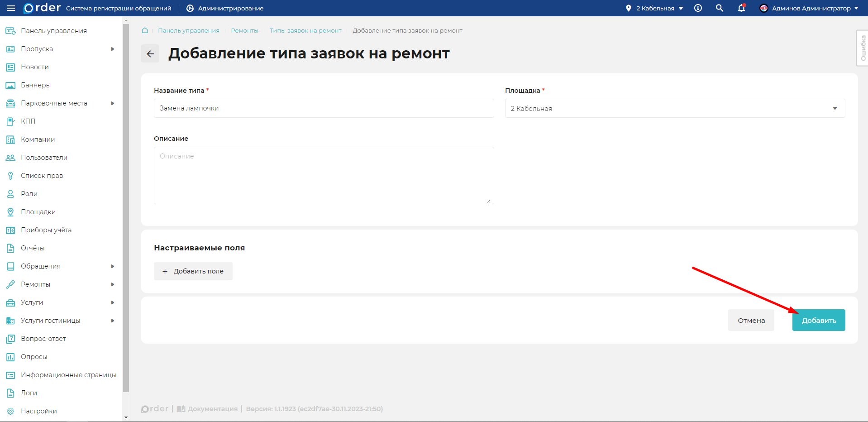Open the search icon in the top bar
Image resolution: width=868 pixels, height=422 pixels.
pyautogui.click(x=719, y=8)
